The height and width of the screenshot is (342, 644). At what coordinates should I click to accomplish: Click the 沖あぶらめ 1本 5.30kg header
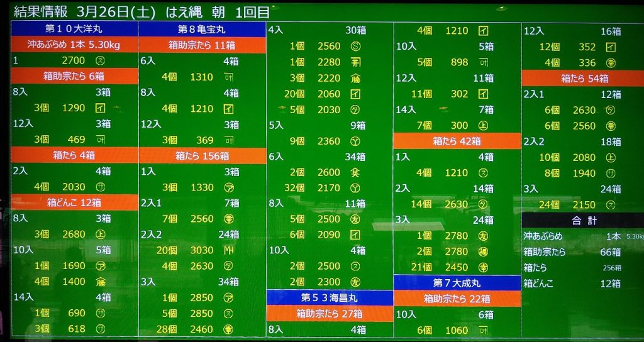[x=74, y=45]
